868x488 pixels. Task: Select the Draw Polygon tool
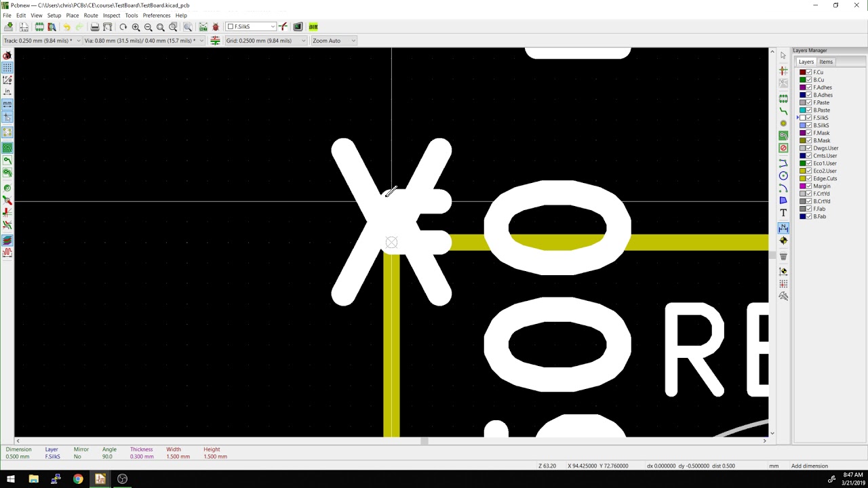tap(783, 201)
